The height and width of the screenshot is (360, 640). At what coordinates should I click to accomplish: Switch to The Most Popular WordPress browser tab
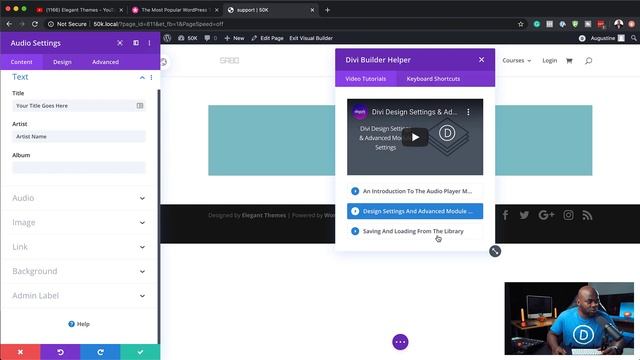point(175,10)
